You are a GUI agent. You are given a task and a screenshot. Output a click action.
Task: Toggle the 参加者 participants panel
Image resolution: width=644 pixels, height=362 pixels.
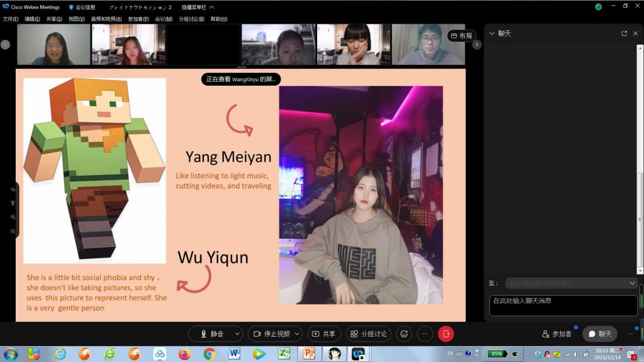[557, 334]
